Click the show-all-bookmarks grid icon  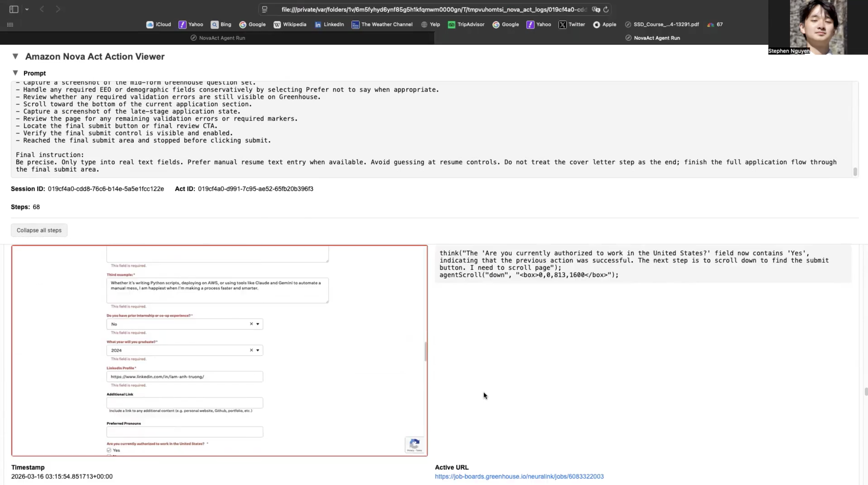[10, 24]
